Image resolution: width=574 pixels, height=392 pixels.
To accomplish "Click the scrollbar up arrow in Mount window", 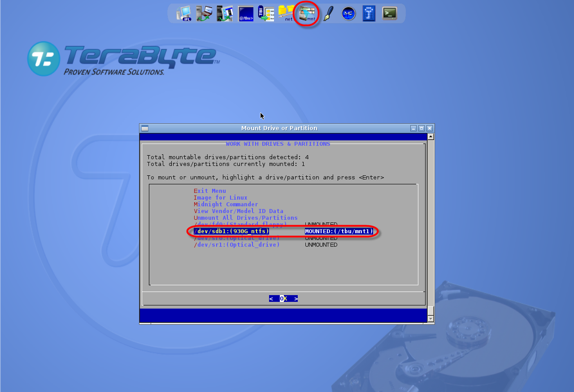I will pyautogui.click(x=430, y=137).
